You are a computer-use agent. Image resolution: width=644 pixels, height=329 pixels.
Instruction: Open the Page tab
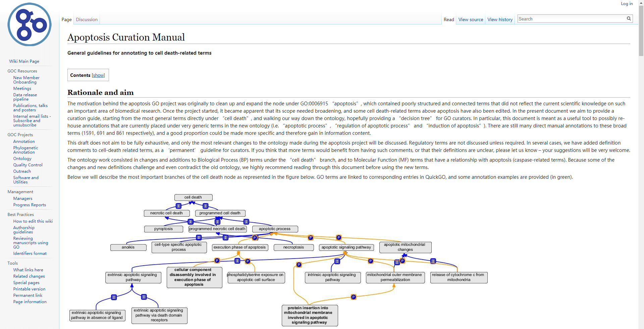point(66,19)
